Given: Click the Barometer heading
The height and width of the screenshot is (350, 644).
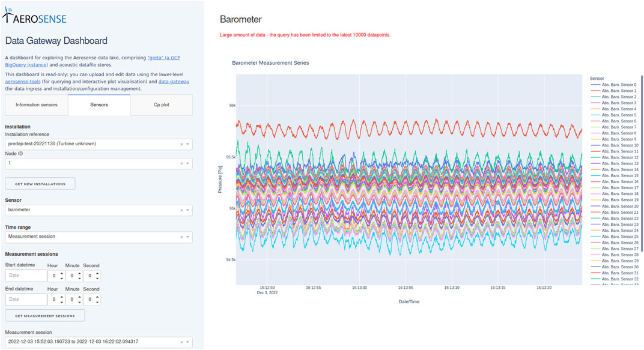Looking at the screenshot, I should [241, 19].
